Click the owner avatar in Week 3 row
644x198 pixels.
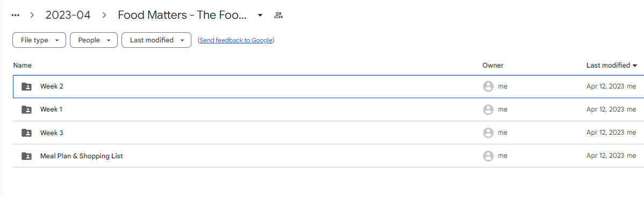[x=488, y=133]
